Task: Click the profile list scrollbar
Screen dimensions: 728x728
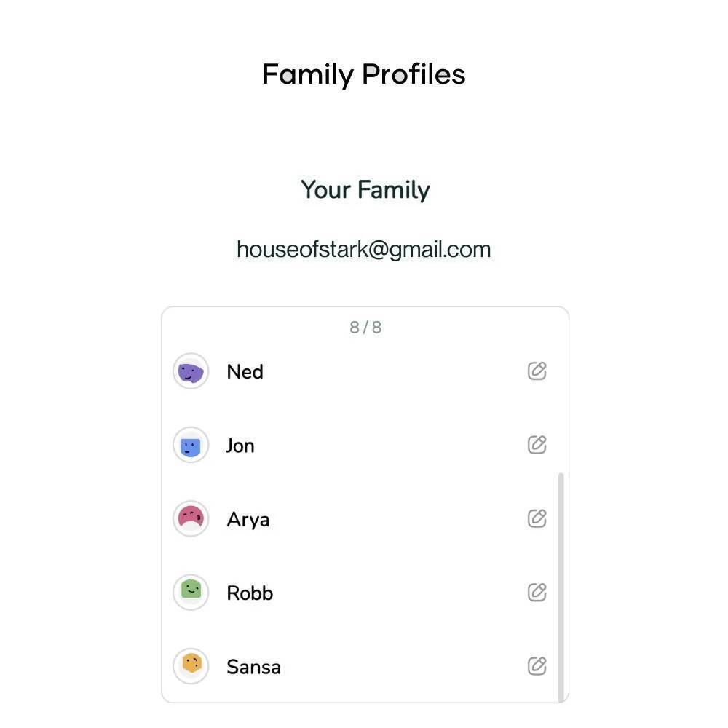Action: [561, 582]
